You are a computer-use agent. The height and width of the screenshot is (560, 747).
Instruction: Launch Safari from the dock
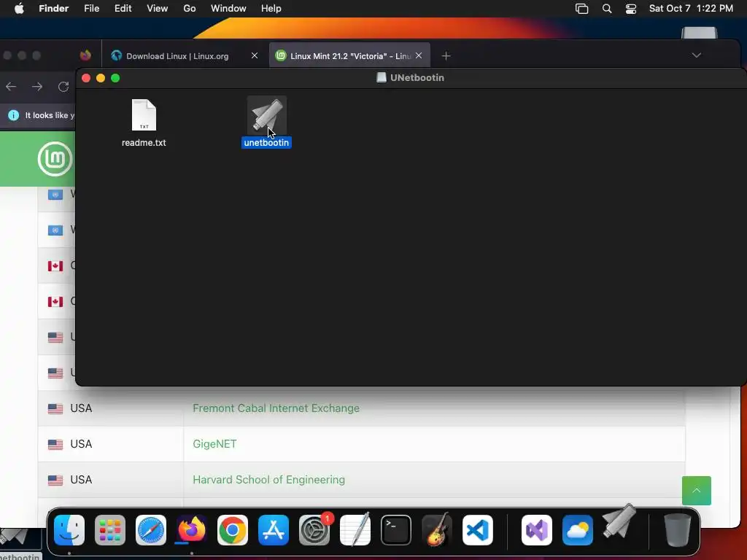tap(151, 530)
